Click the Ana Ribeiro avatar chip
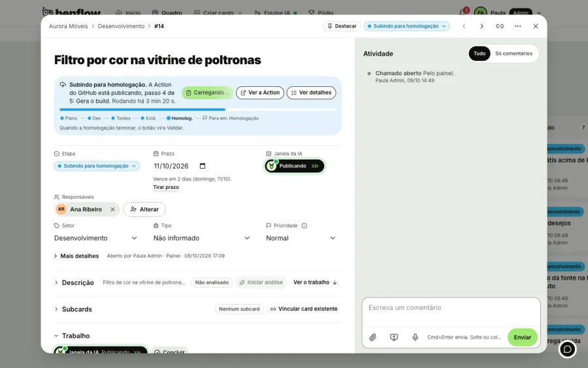 coord(87,209)
